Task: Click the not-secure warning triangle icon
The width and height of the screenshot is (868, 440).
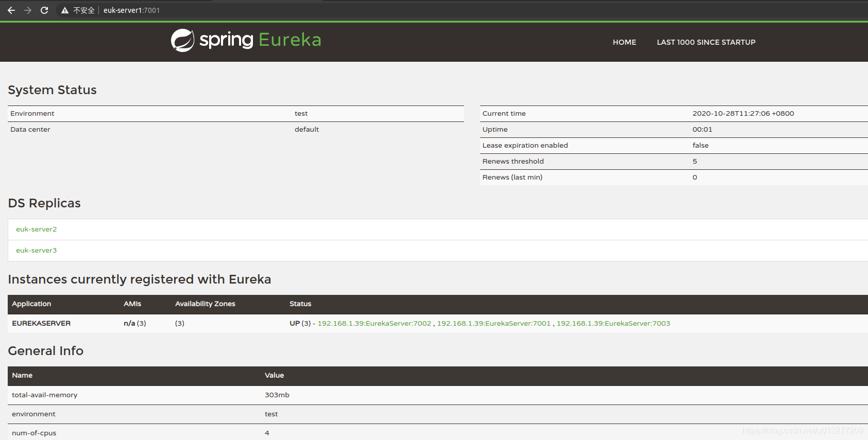Action: coord(65,10)
